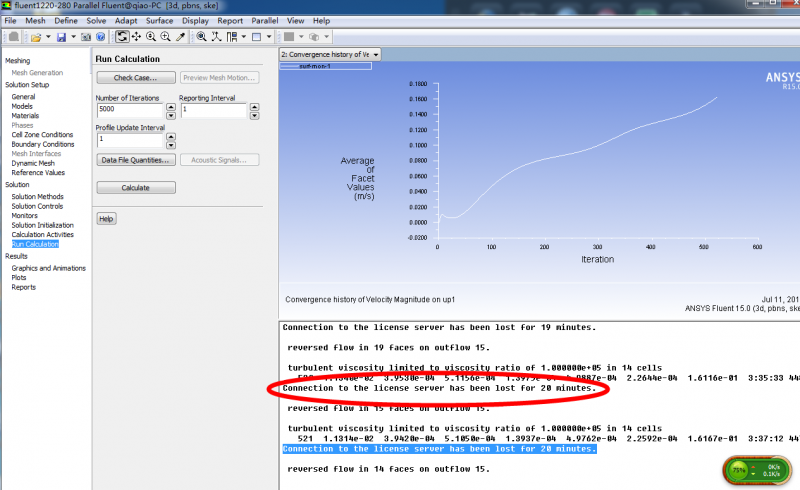
Task: Click the Data File Quantities button
Action: (x=136, y=160)
